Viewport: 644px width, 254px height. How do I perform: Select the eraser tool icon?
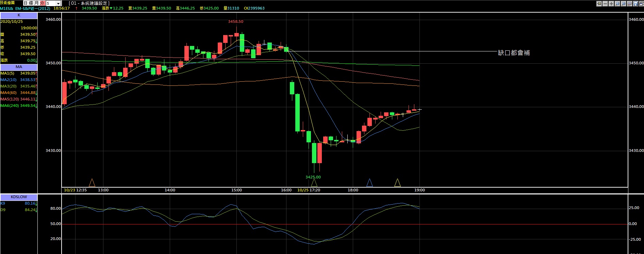(630, 4)
